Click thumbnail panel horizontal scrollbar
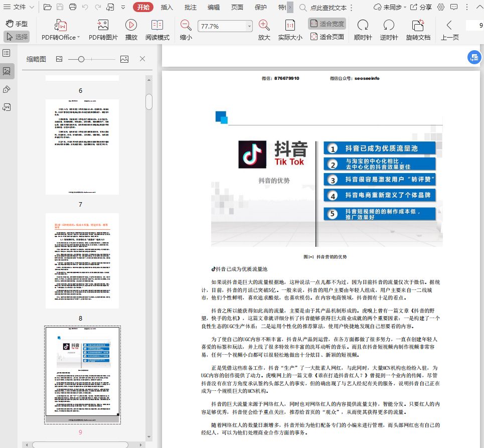 80,445
